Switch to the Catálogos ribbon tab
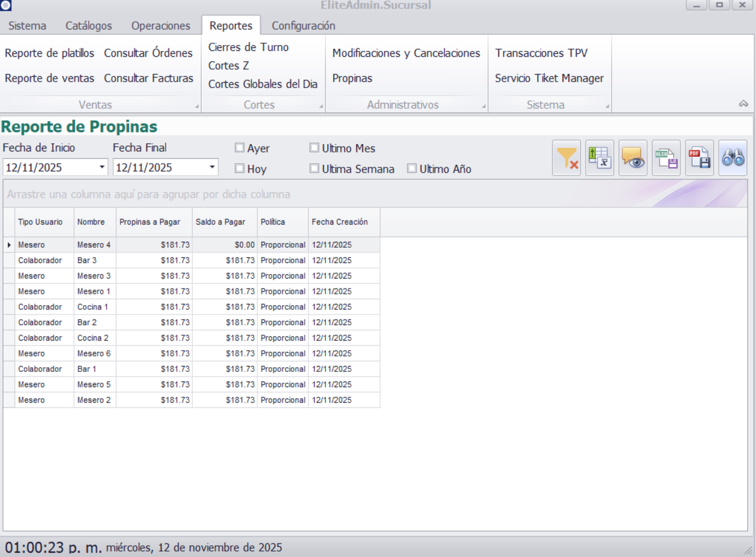 tap(89, 25)
